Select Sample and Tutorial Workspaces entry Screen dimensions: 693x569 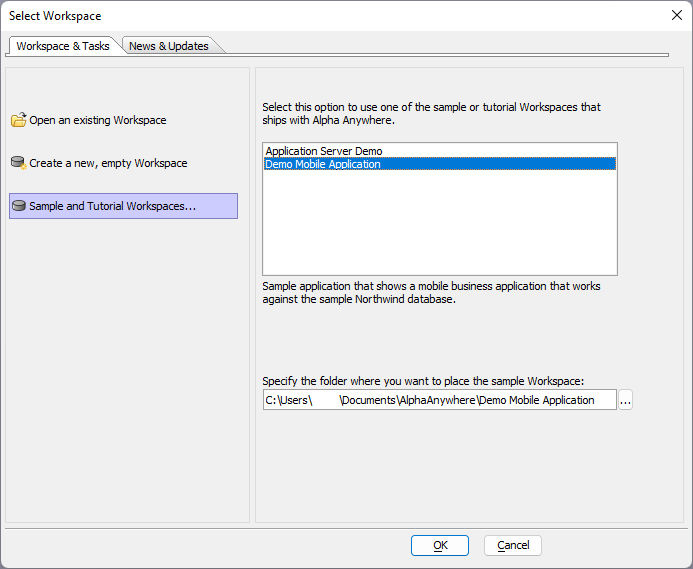click(123, 206)
